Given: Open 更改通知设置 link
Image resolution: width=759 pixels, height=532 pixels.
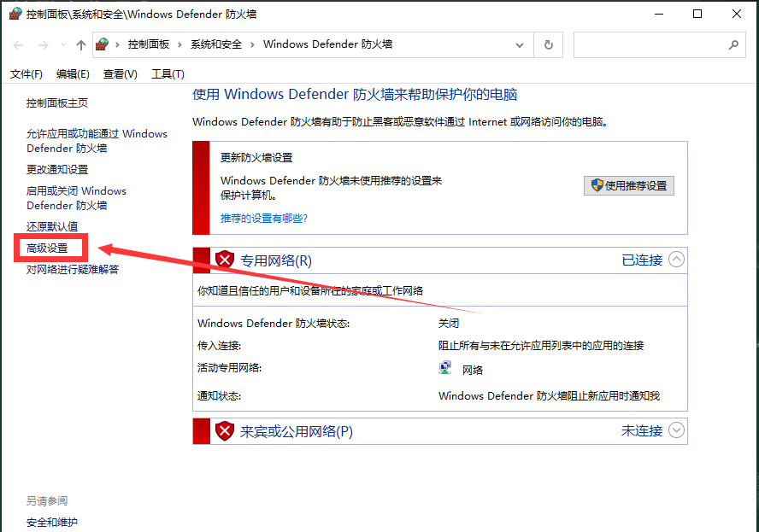Looking at the screenshot, I should pos(57,170).
